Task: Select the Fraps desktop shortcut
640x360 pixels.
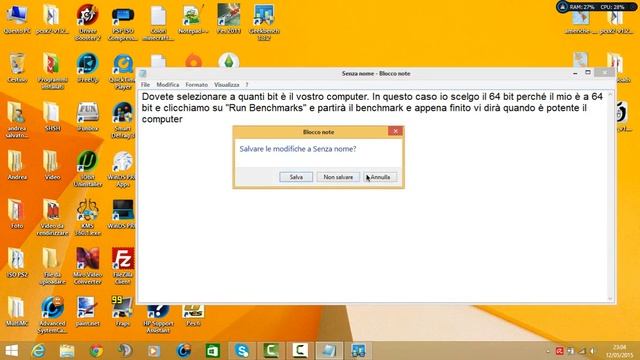Action: click(122, 312)
